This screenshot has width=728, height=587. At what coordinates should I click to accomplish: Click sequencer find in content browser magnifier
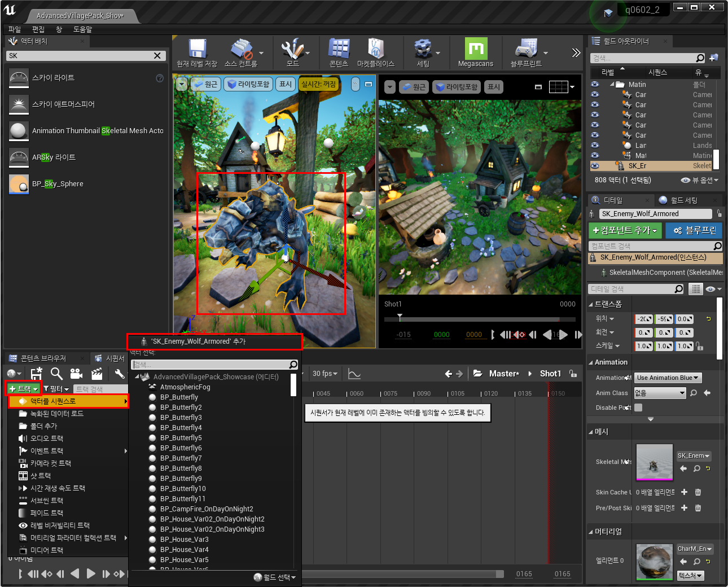pyautogui.click(x=56, y=373)
